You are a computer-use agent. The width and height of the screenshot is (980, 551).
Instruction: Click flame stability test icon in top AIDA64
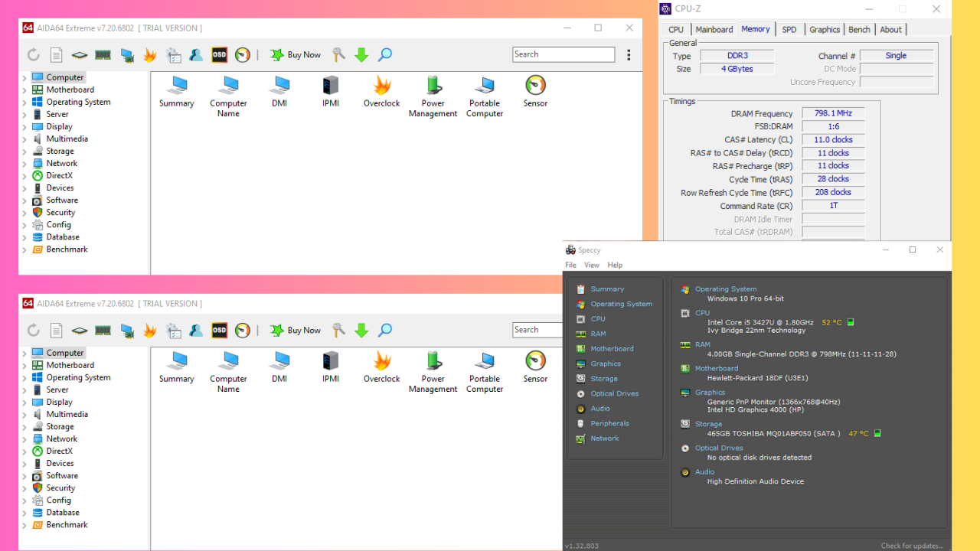[x=150, y=55]
